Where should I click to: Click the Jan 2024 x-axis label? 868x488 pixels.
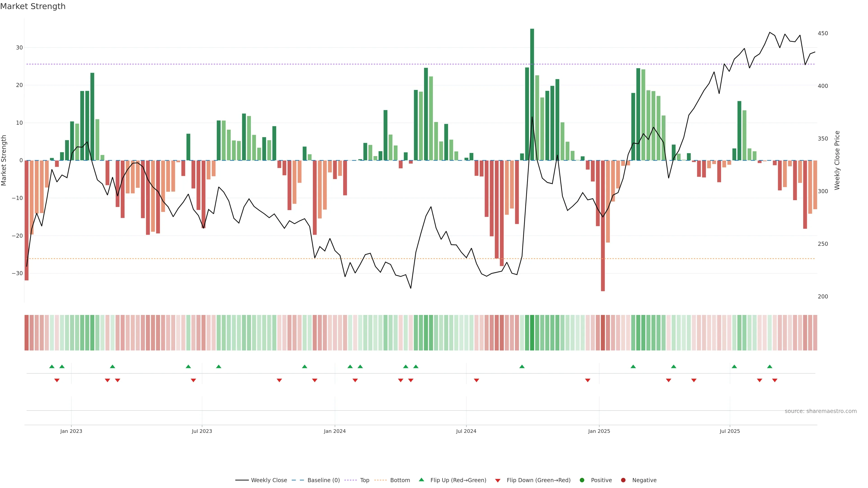click(335, 431)
